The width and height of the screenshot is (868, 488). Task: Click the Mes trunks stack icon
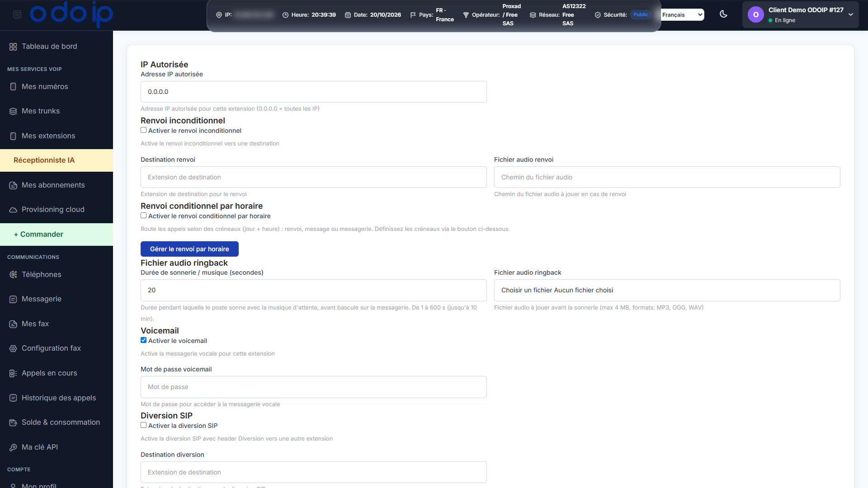[x=13, y=111]
